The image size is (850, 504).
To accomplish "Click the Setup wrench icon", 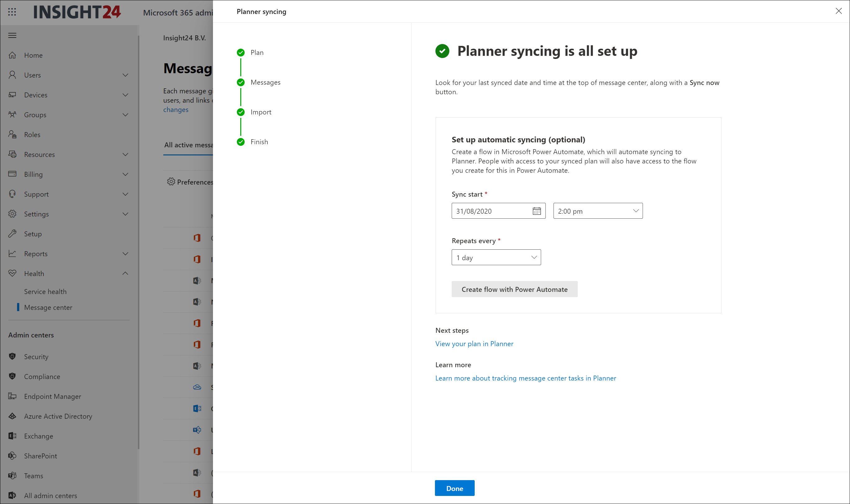I will click(12, 234).
